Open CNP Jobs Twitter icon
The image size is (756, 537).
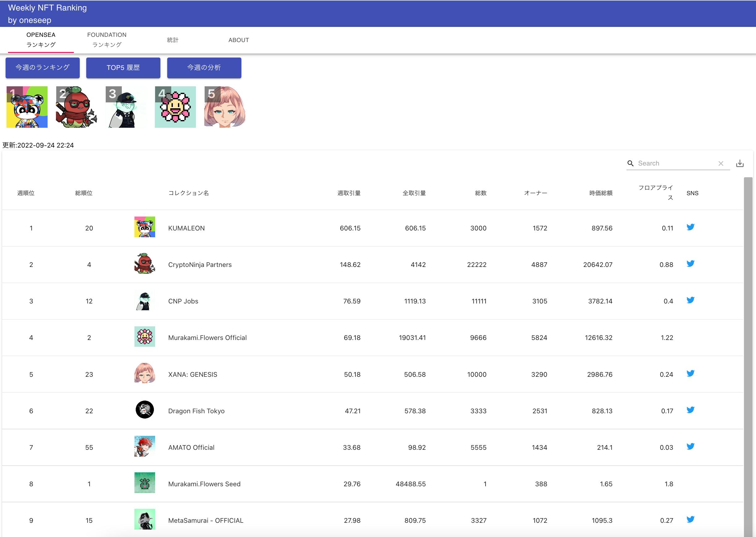[x=690, y=300]
